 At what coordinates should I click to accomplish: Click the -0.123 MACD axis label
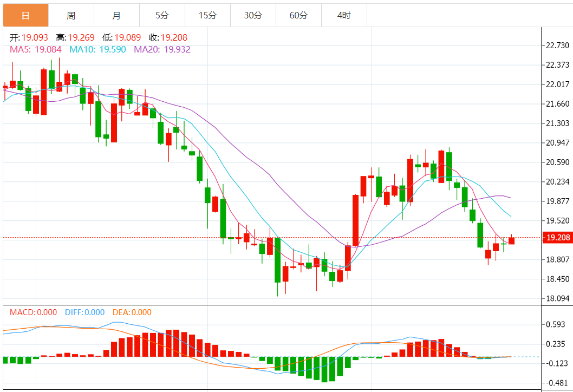556,363
